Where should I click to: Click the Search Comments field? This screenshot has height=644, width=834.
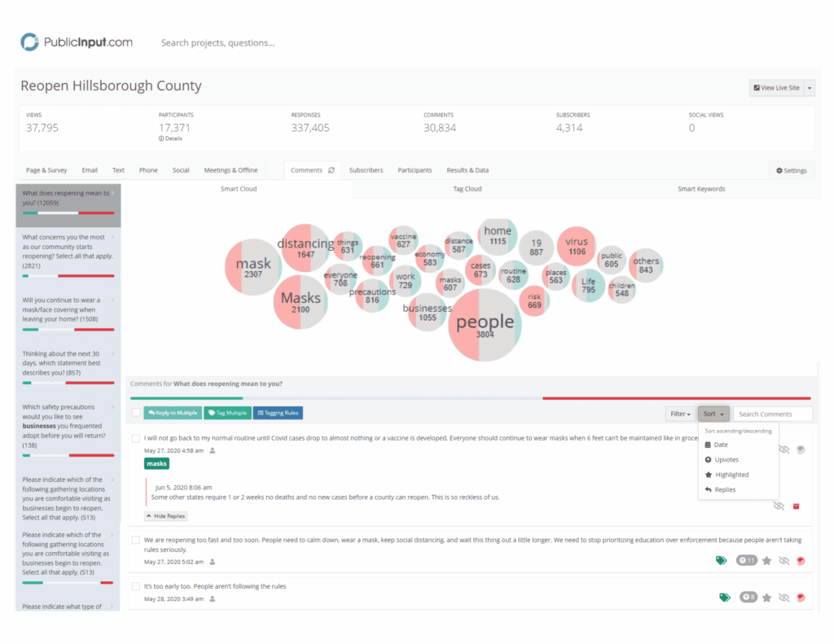coord(772,414)
